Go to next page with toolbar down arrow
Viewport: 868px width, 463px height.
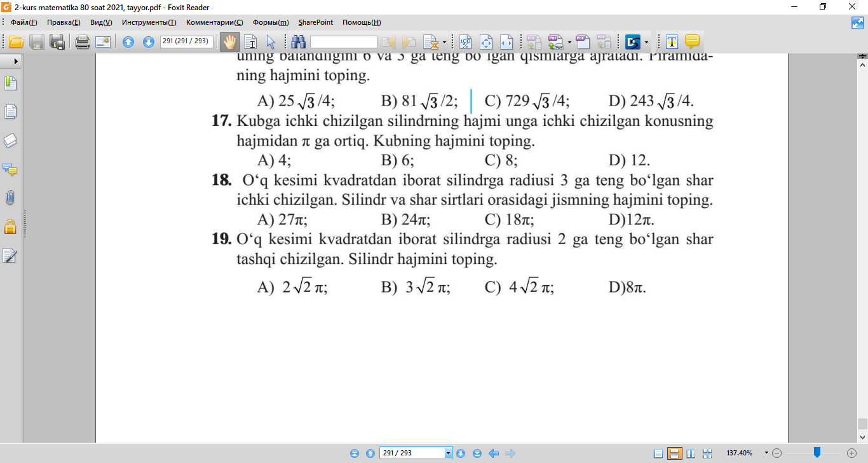click(149, 42)
